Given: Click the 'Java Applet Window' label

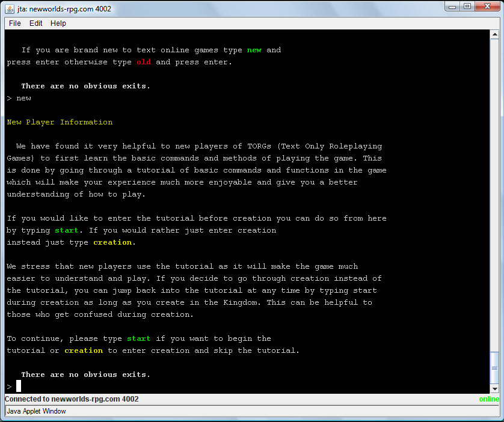Looking at the screenshot, I should [36, 411].
